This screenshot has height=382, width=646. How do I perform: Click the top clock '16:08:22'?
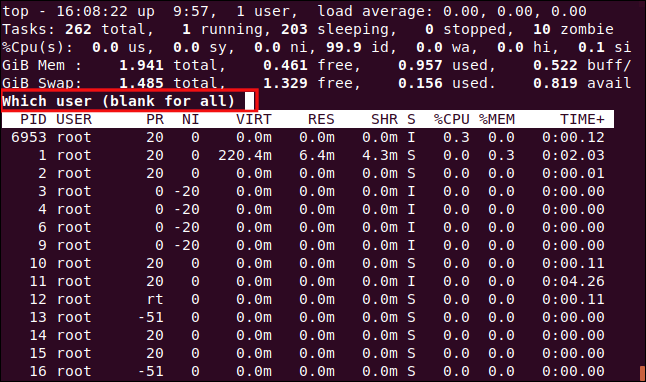click(92, 11)
